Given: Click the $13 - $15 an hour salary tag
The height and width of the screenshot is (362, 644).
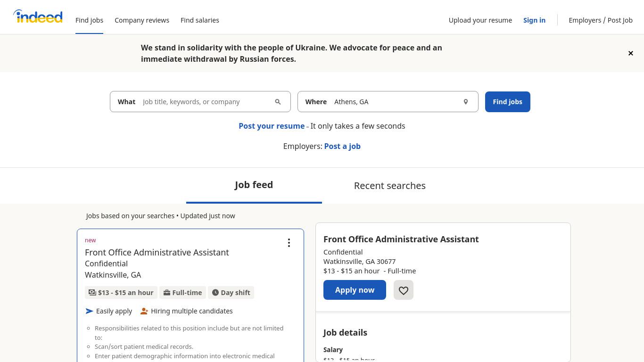Looking at the screenshot, I should click(121, 293).
